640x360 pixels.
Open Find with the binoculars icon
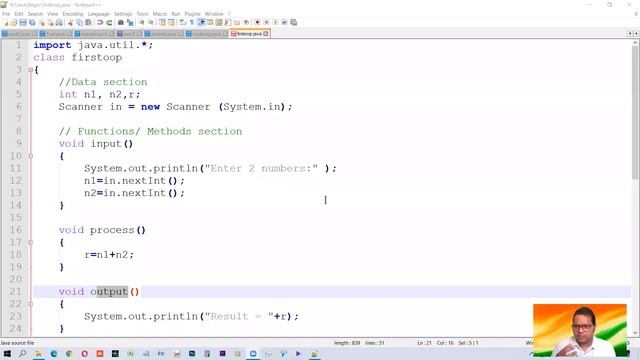pyautogui.click(x=121, y=22)
